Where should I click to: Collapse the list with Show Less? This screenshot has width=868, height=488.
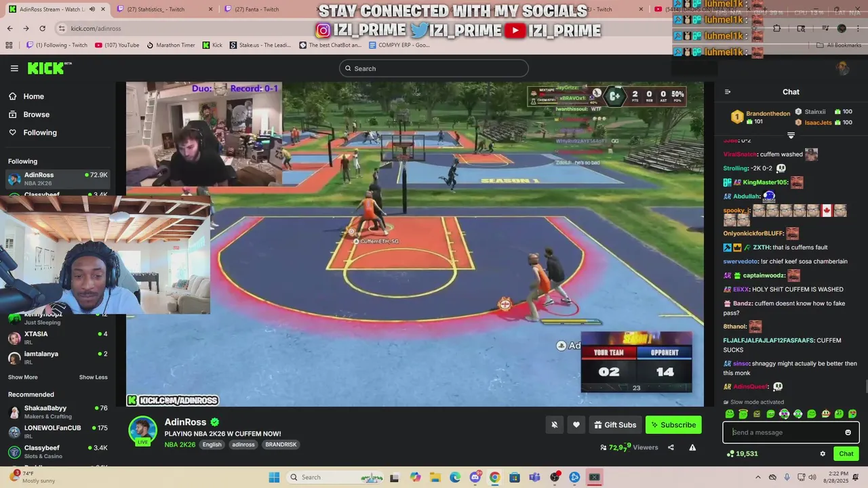[x=93, y=378]
